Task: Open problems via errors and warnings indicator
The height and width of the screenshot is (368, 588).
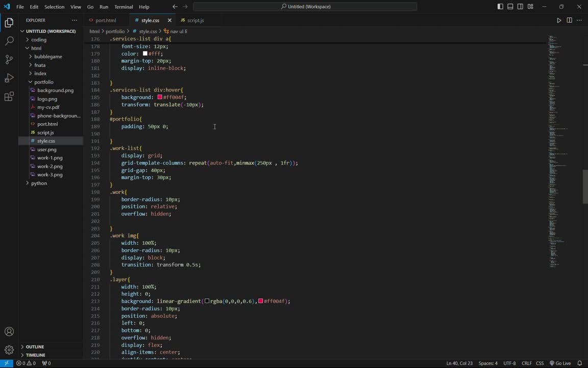Action: point(26,363)
